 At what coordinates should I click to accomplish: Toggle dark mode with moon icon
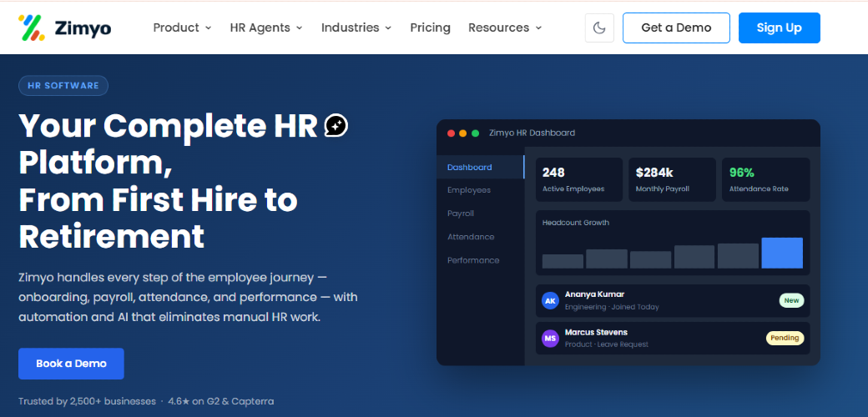[x=599, y=28]
